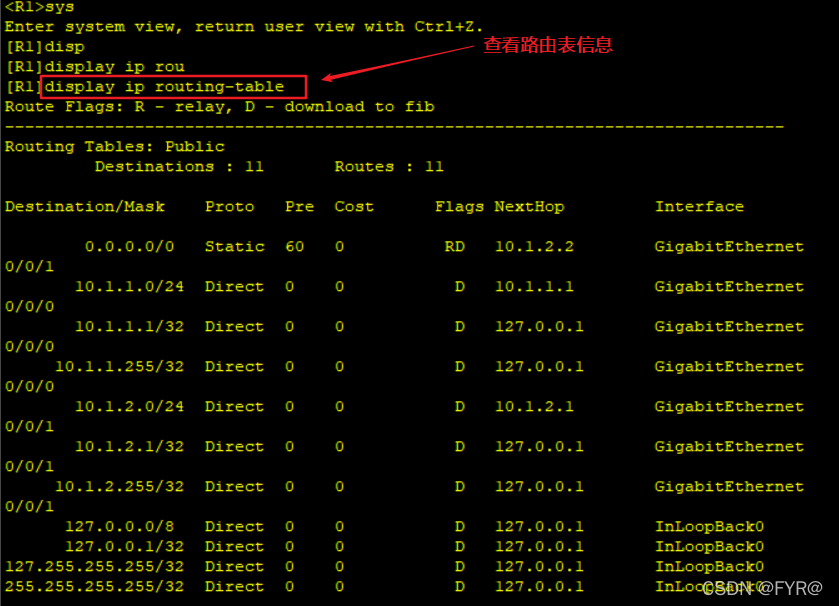Click destination 127.0.0.1/32
The width and height of the screenshot is (839, 606).
coord(124,547)
